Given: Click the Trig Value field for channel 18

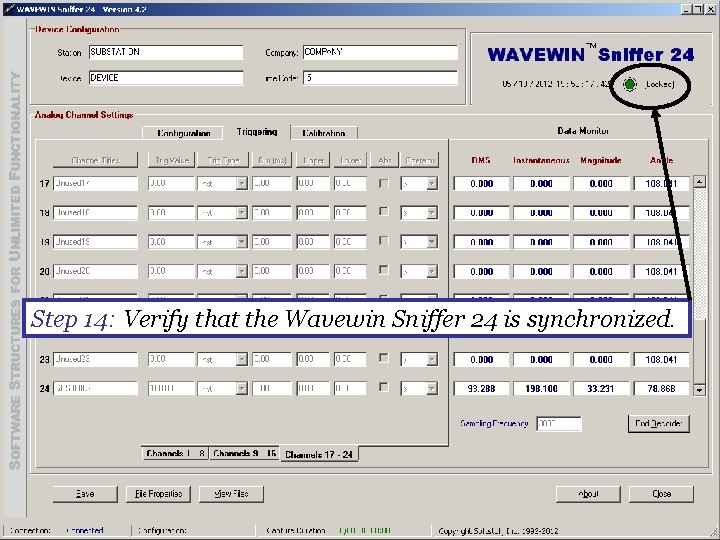Looking at the screenshot, I should pos(172,213).
